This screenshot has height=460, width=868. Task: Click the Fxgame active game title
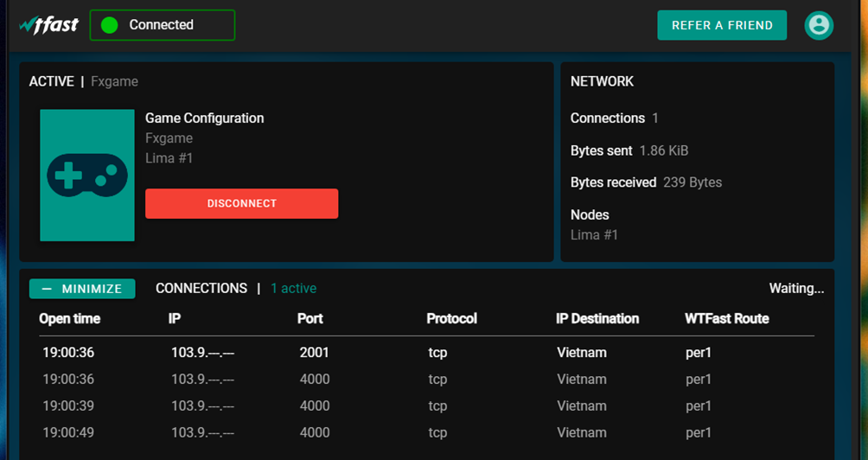[x=114, y=82]
